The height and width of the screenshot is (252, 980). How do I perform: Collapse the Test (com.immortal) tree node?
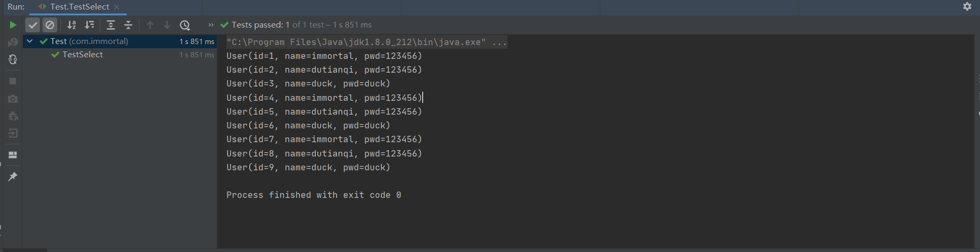click(30, 41)
